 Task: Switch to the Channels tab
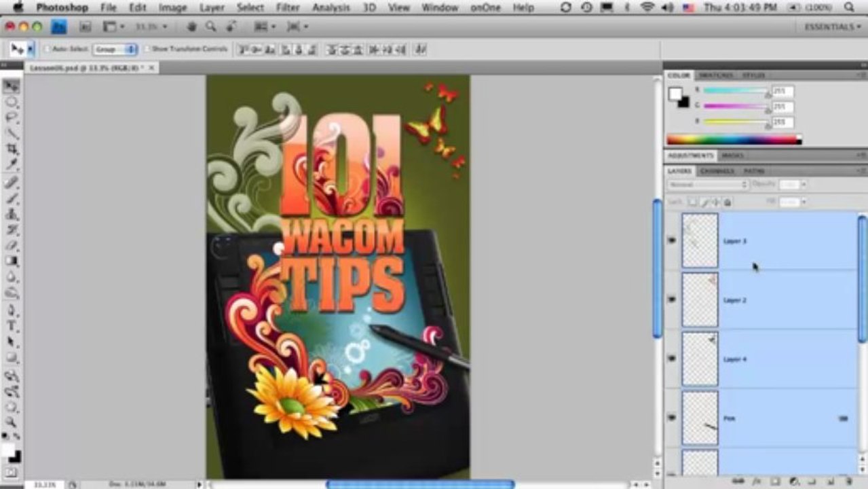[717, 171]
